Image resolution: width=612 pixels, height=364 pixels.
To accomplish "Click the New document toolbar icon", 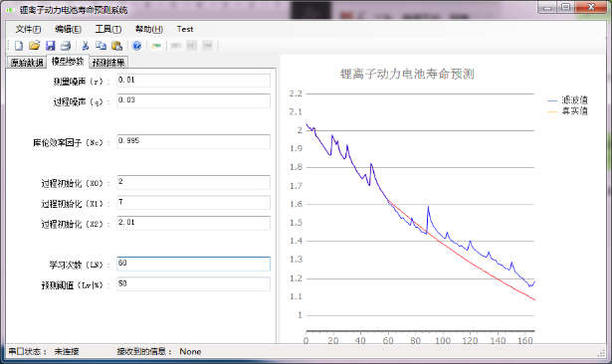I will 18,46.
